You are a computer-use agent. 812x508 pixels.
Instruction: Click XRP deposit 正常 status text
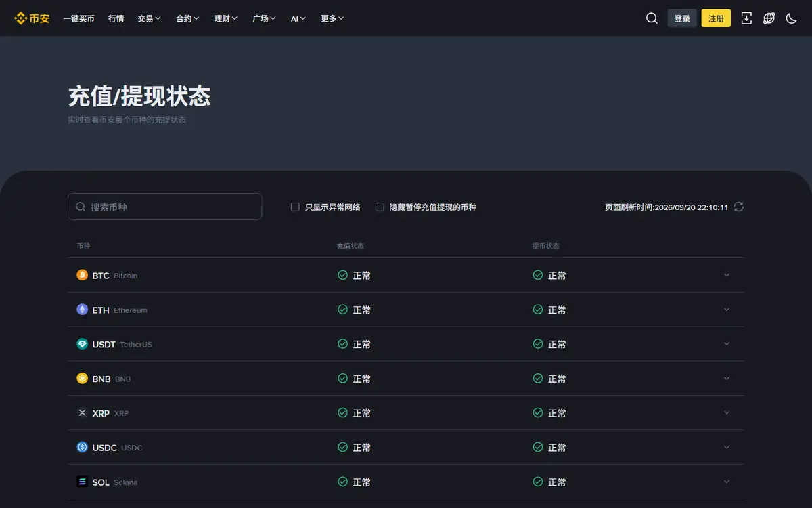[x=362, y=413]
